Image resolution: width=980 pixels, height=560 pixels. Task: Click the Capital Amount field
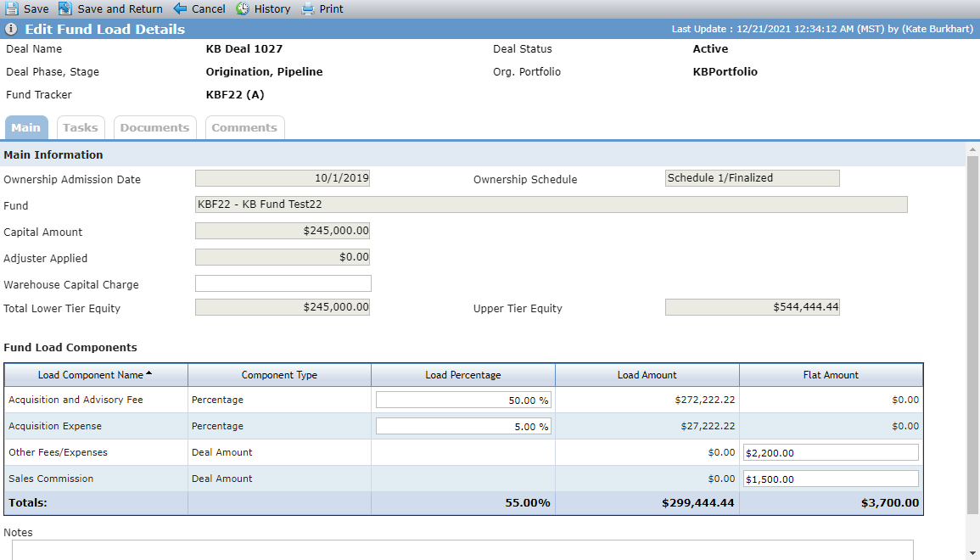283,231
